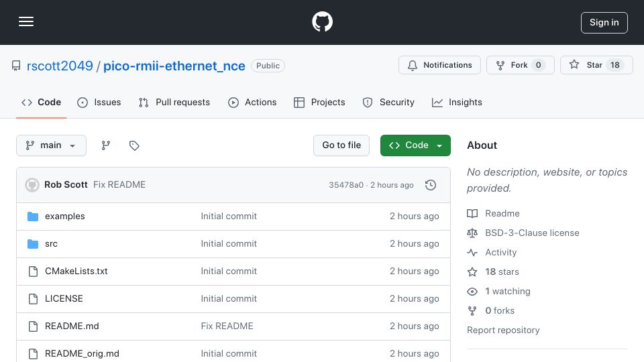
Task: Open Initial commit message in src row
Action: [x=229, y=244]
